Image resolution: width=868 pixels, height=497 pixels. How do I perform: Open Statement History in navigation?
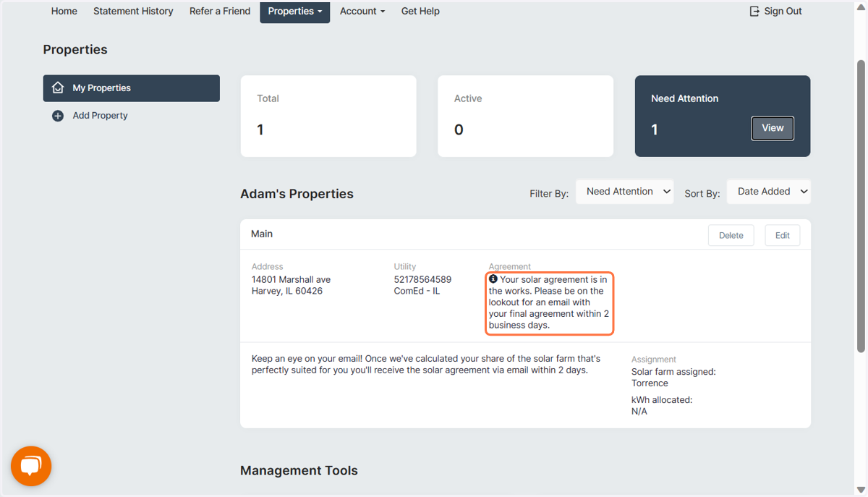click(x=133, y=12)
